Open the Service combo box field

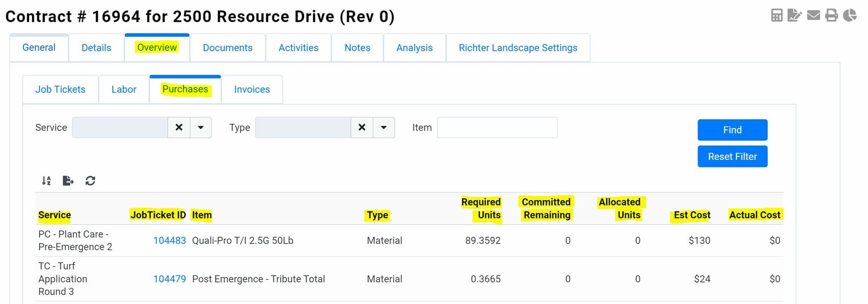(x=120, y=127)
